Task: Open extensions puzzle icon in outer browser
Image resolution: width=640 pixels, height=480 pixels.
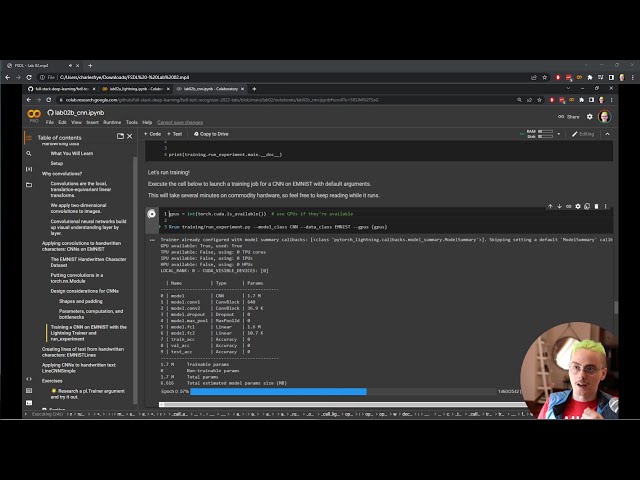Action: (x=590, y=77)
